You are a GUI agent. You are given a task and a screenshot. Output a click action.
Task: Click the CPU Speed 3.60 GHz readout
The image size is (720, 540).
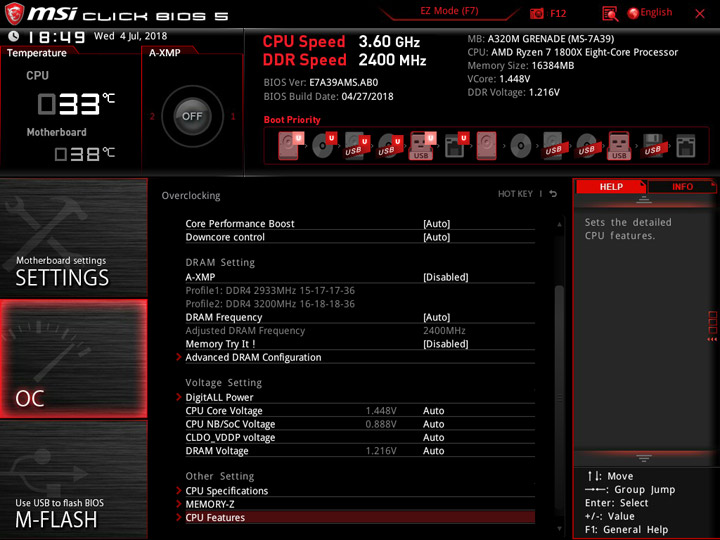[341, 42]
